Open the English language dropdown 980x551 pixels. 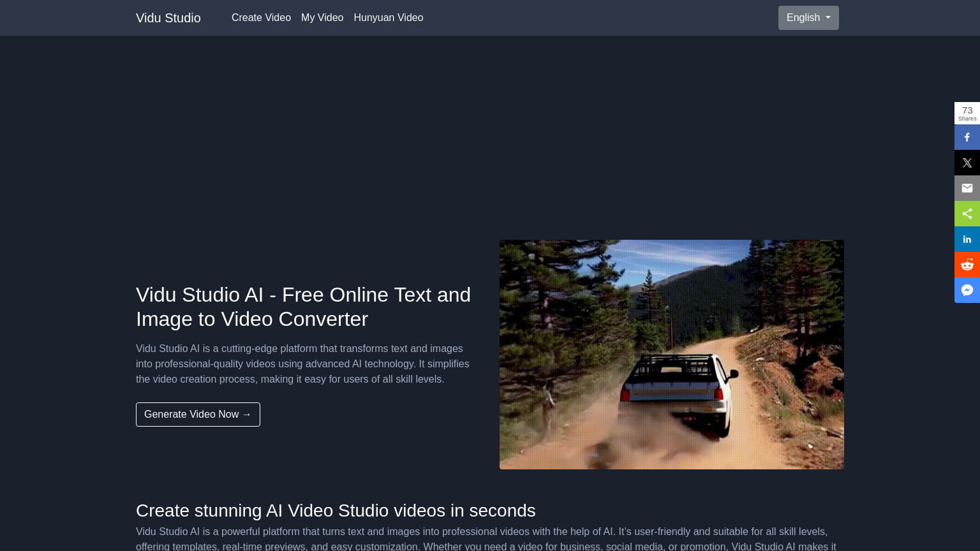pos(808,18)
